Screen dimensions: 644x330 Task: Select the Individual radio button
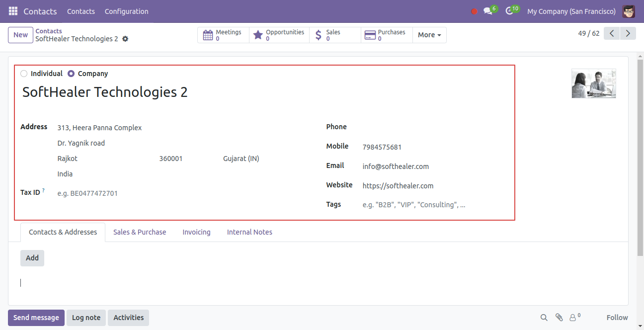(x=24, y=74)
